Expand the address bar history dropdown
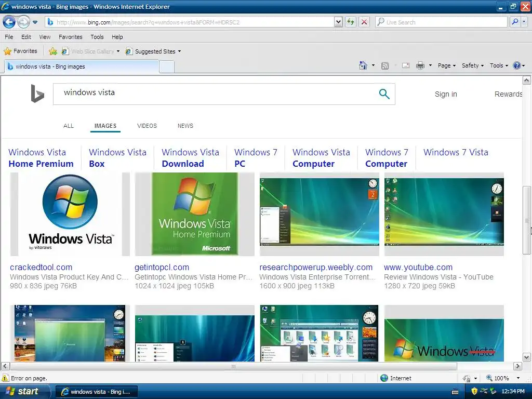 pyautogui.click(x=338, y=22)
